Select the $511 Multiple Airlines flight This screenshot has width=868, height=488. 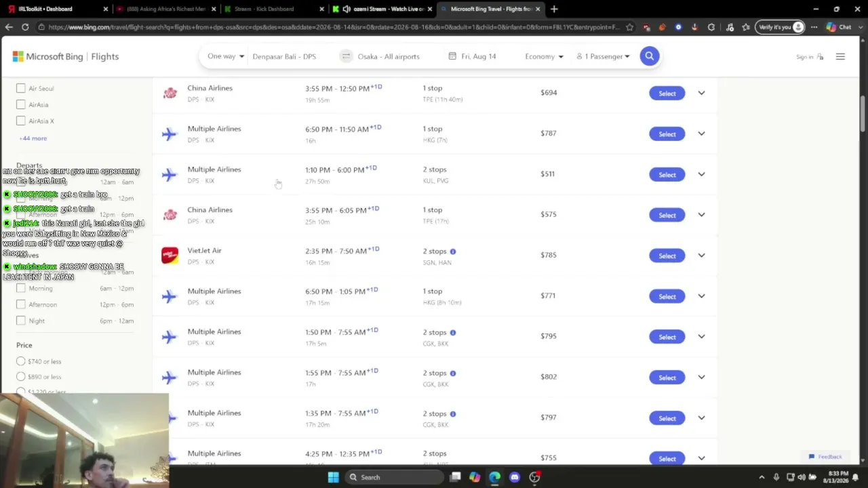pyautogui.click(x=667, y=175)
